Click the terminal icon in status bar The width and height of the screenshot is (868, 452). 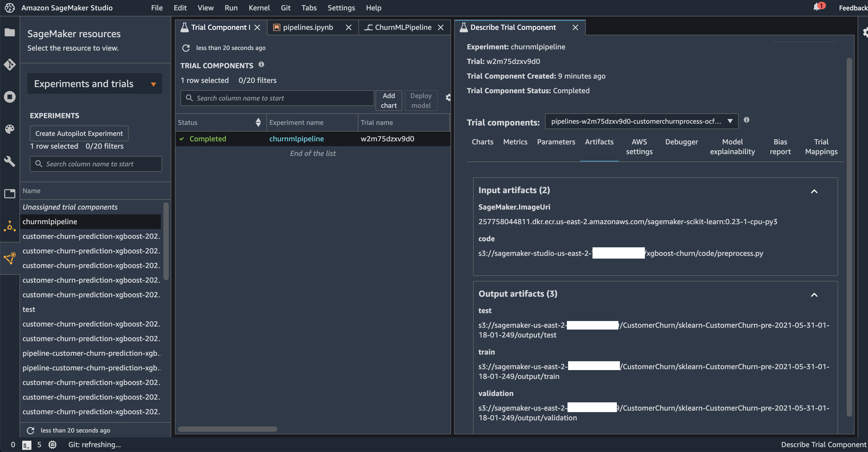click(27, 445)
